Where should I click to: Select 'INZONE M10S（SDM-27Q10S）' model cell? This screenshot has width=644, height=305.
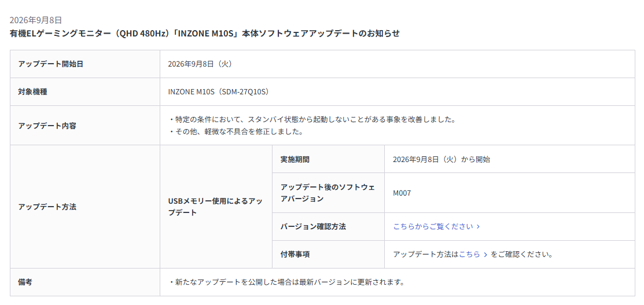[x=397, y=91]
